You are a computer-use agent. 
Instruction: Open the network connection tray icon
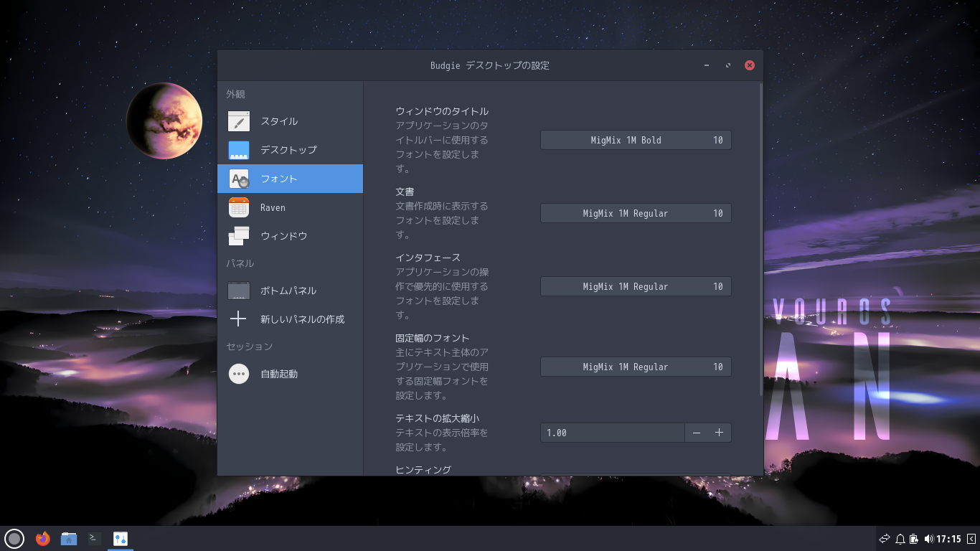point(885,539)
